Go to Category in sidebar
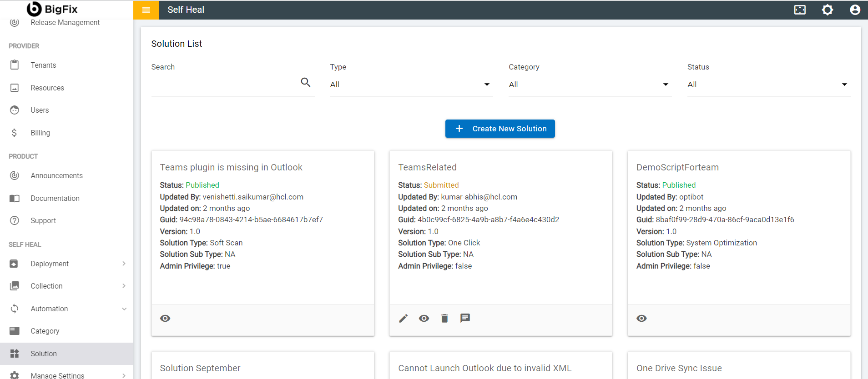The image size is (868, 379). (45, 331)
